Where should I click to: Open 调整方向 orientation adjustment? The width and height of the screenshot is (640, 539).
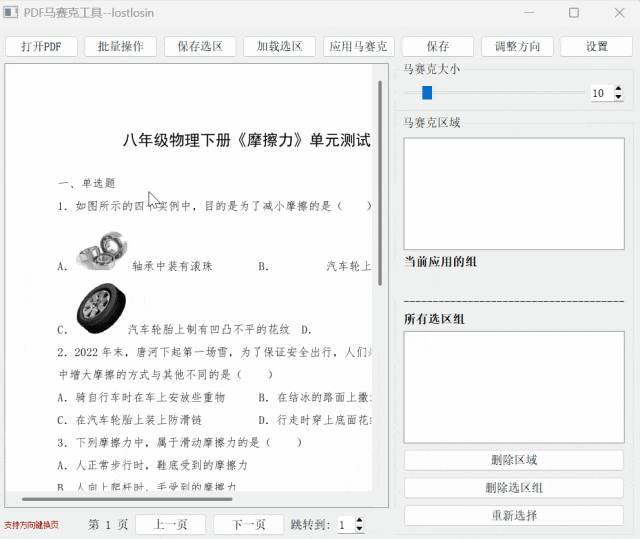(x=517, y=47)
